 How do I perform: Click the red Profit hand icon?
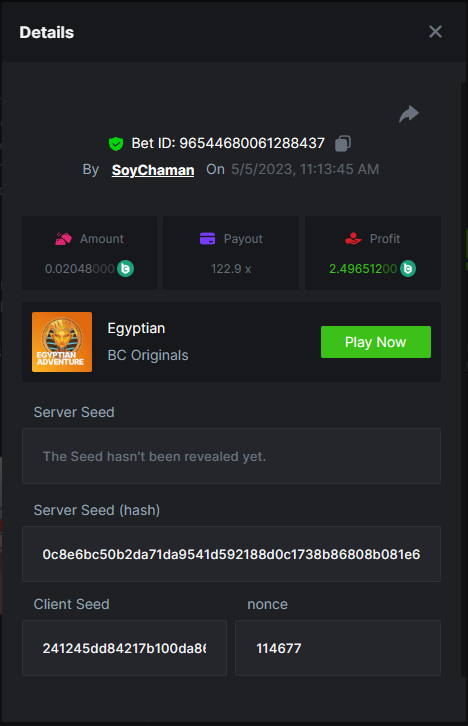pyautogui.click(x=353, y=239)
